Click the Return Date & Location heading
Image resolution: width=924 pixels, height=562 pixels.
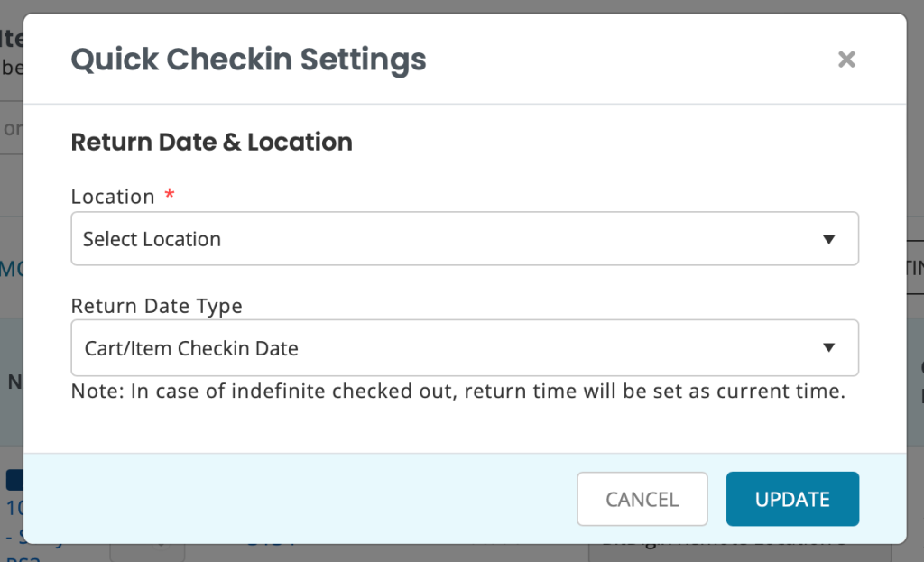pos(211,142)
